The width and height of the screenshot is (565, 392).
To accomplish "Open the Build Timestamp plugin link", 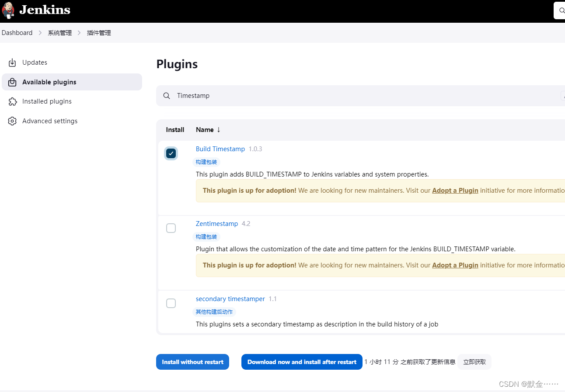I will (x=220, y=149).
